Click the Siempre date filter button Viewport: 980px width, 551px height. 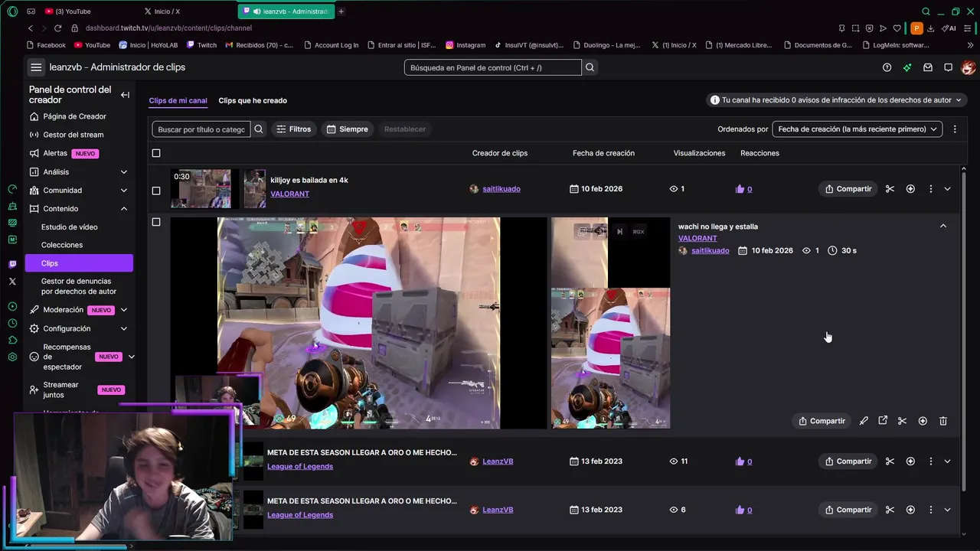point(348,129)
